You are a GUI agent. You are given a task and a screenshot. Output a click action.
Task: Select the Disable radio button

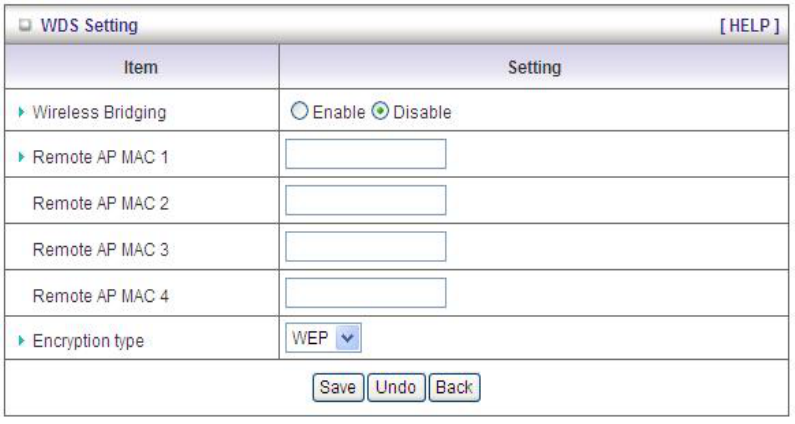tap(380, 113)
